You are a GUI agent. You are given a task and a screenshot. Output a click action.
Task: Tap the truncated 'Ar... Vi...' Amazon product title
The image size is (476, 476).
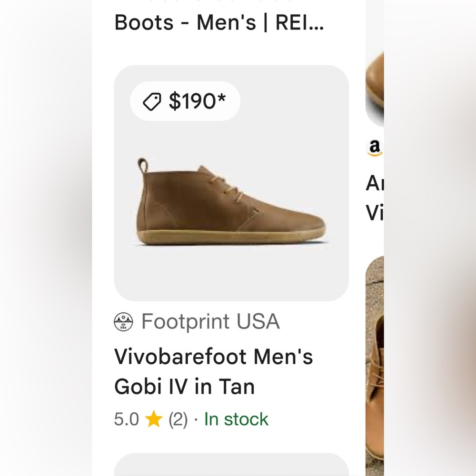pos(374,198)
